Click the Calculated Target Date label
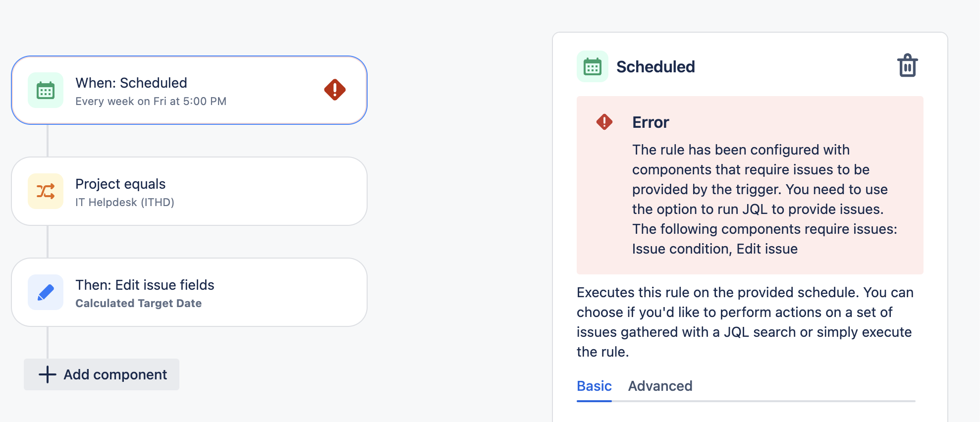 pos(138,303)
